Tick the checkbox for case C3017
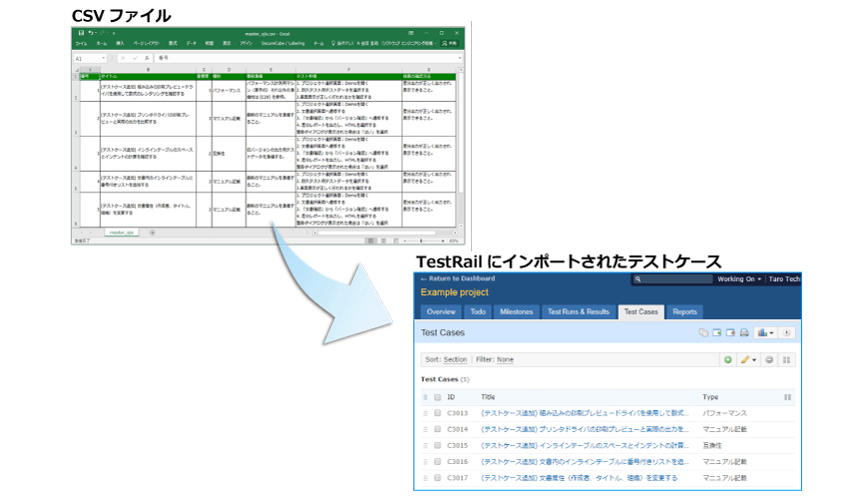Screen dimensions: 868x499 click(437, 477)
